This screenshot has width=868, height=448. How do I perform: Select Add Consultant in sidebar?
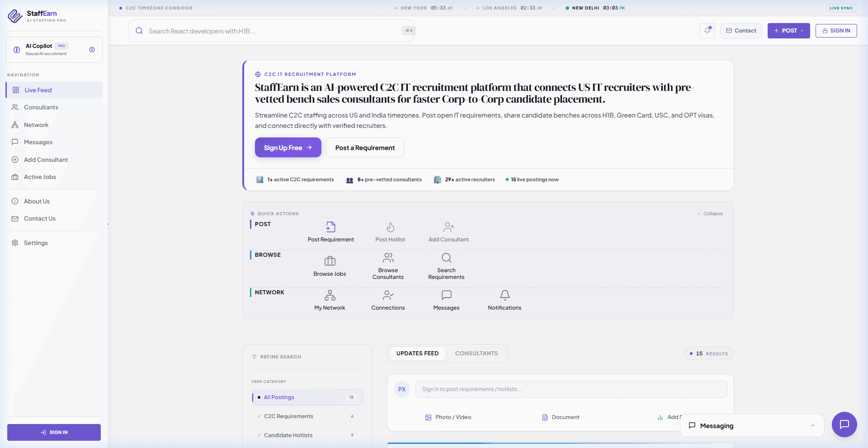pos(54,160)
